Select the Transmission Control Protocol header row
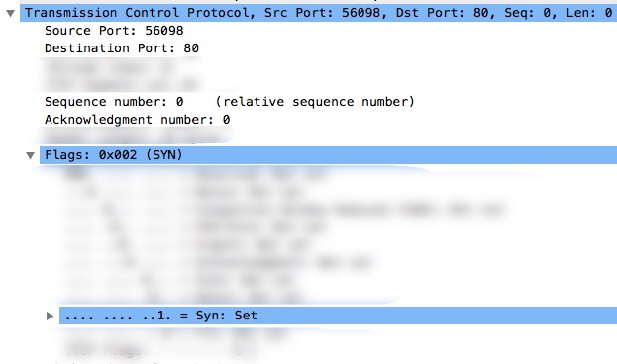 (x=318, y=13)
